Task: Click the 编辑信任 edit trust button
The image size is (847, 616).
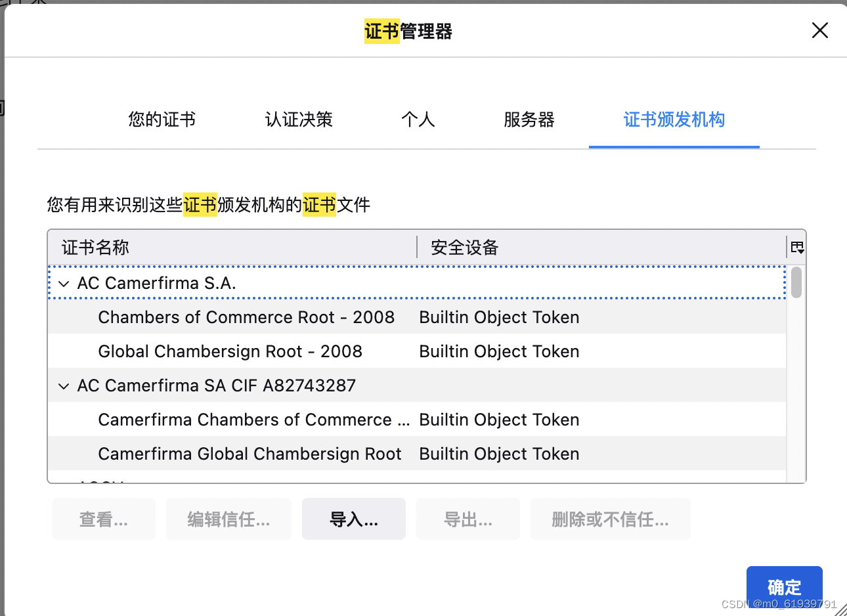Action: (228, 519)
